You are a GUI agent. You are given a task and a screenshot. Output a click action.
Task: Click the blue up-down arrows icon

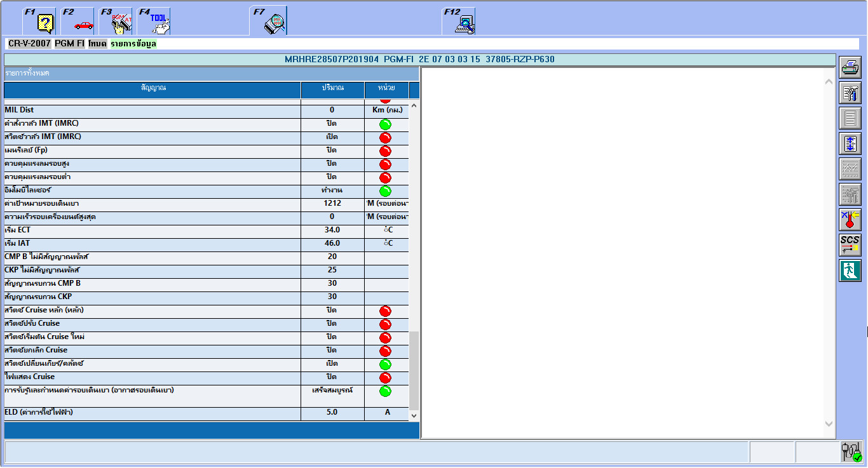[850, 144]
